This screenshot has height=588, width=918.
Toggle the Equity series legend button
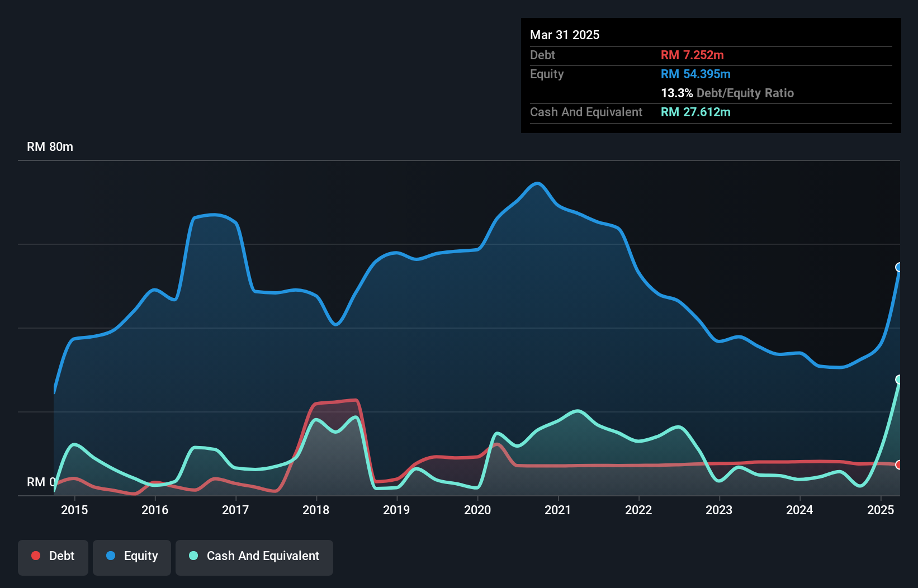[132, 557]
